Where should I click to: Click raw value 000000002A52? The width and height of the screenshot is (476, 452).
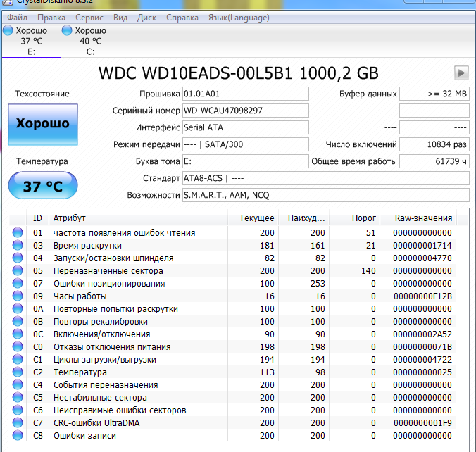coord(422,334)
